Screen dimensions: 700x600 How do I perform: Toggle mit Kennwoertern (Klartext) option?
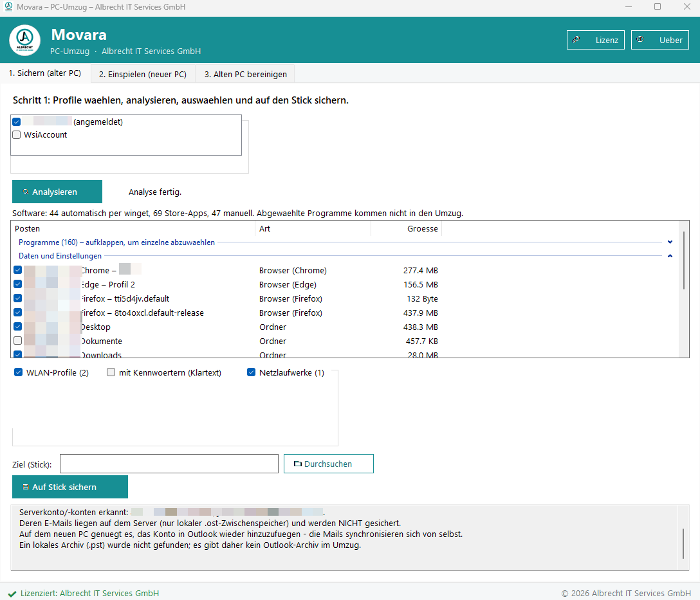(x=111, y=372)
